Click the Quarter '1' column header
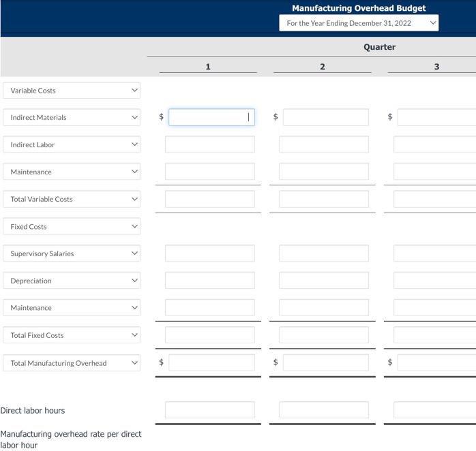476x451 pixels. point(208,67)
